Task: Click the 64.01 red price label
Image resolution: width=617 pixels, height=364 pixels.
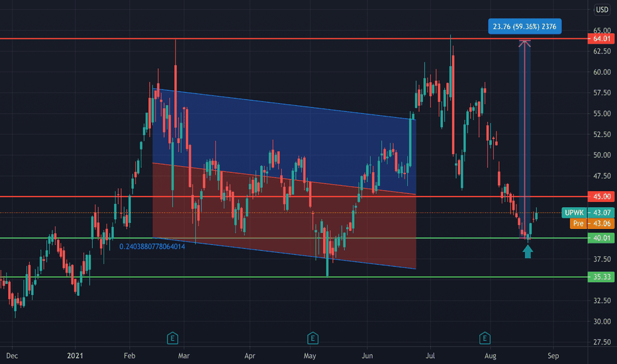Action: (x=601, y=38)
